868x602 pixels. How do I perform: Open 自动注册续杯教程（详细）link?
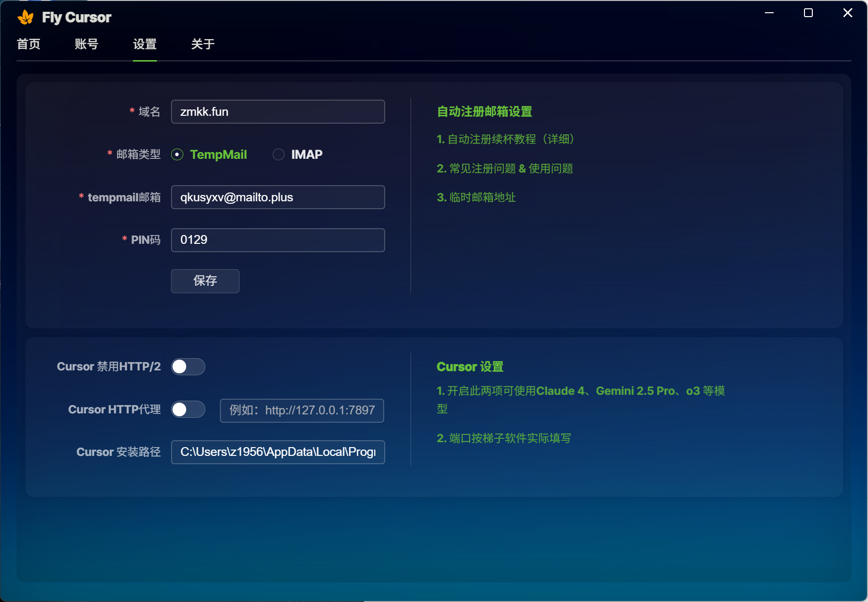pos(505,139)
